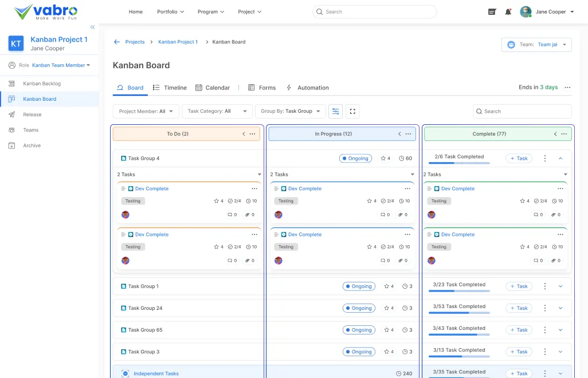
Task: Click the filter settings icon near Group By
Action: 335,111
